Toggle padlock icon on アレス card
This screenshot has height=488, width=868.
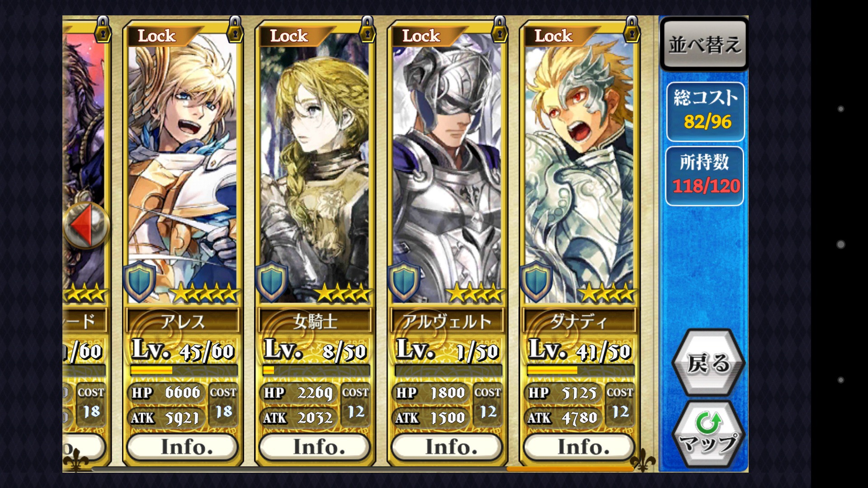click(235, 29)
